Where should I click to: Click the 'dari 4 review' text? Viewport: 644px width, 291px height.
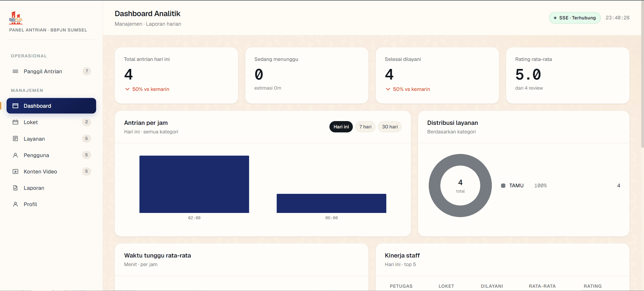tap(529, 88)
